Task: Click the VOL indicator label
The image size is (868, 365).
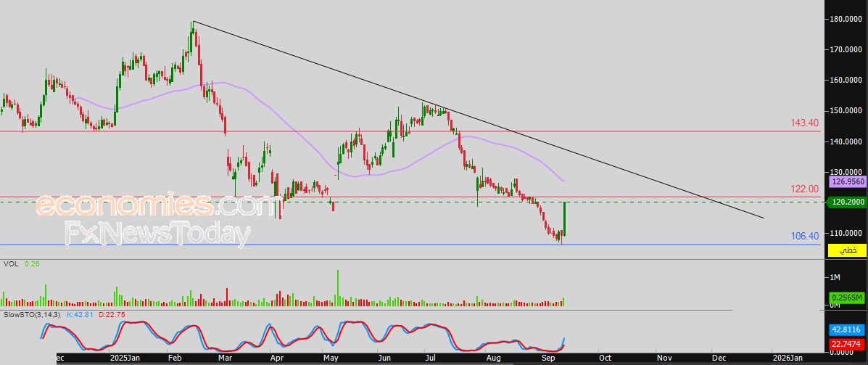Action: point(11,264)
